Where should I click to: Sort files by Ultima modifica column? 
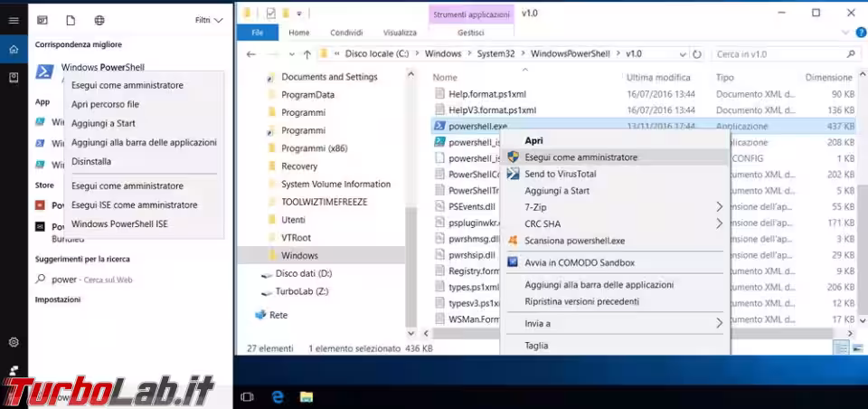[x=658, y=78]
